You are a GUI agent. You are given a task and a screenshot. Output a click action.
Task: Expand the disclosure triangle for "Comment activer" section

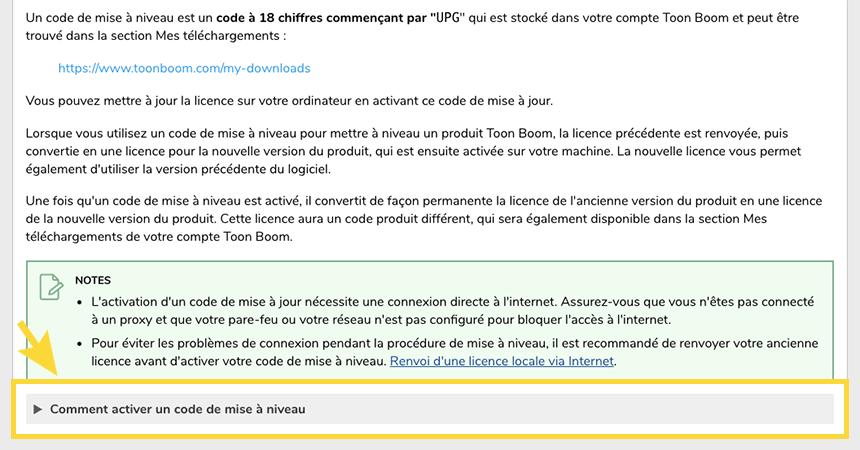38,409
